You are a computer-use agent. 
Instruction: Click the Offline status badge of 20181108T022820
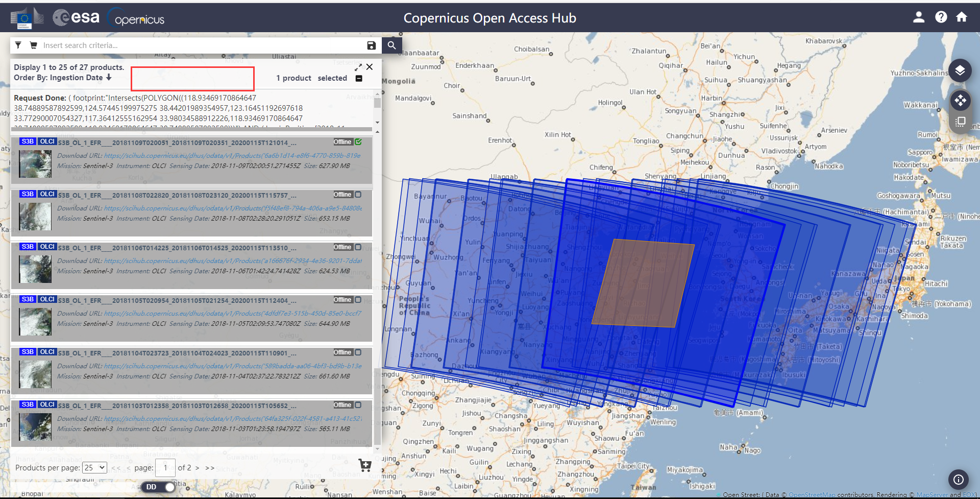point(342,195)
